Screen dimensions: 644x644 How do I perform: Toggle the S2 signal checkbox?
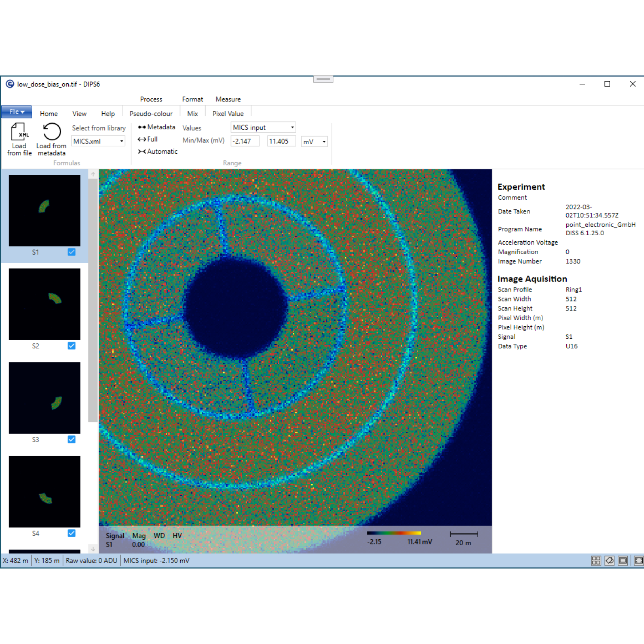pos(72,346)
